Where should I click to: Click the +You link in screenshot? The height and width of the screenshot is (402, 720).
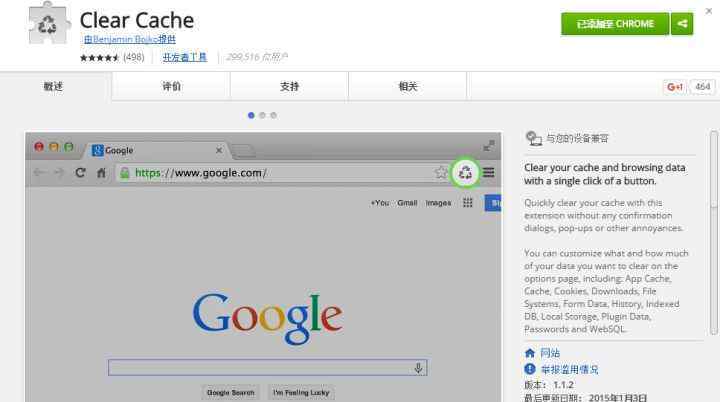coord(380,203)
